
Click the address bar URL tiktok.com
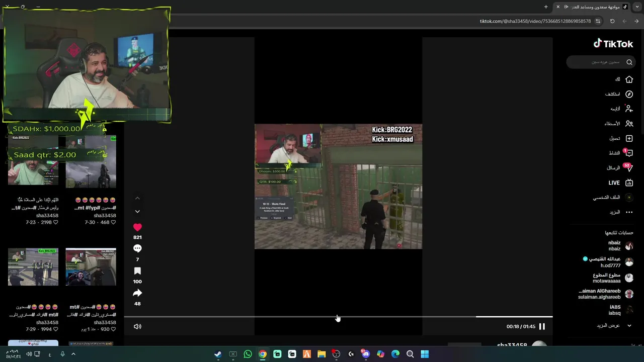point(535,21)
